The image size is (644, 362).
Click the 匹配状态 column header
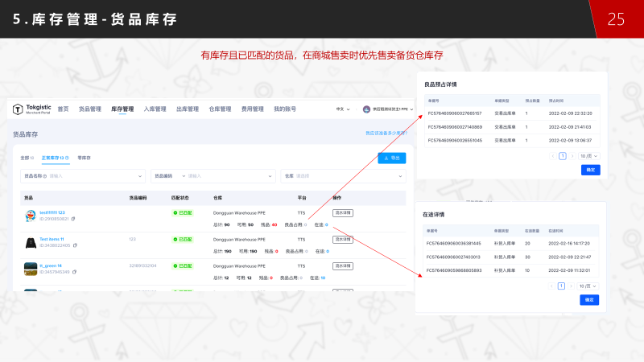(180, 198)
